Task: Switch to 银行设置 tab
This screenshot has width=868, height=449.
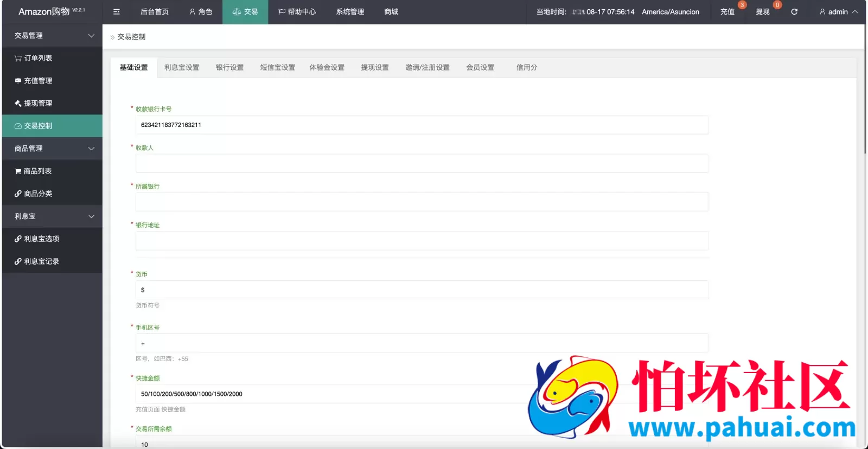Action: tap(229, 68)
